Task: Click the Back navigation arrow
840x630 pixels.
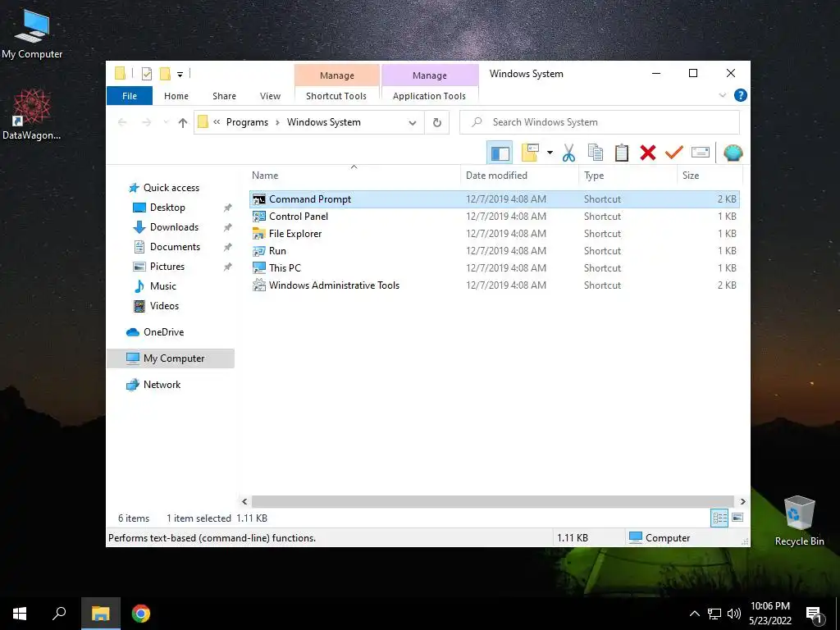Action: [x=122, y=123]
